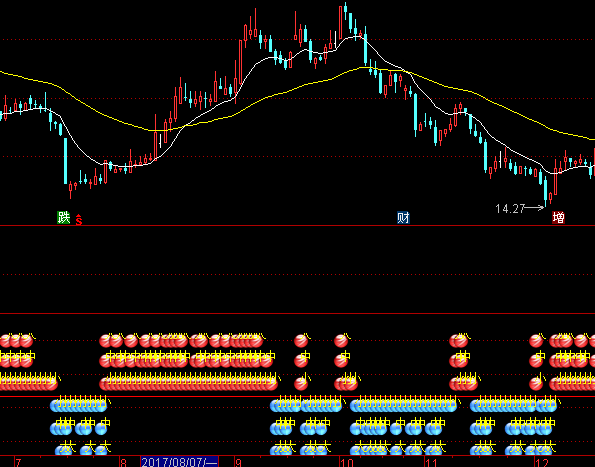Click the red candle at the 14.27 low
This screenshot has height=467, width=595.
tap(551, 197)
